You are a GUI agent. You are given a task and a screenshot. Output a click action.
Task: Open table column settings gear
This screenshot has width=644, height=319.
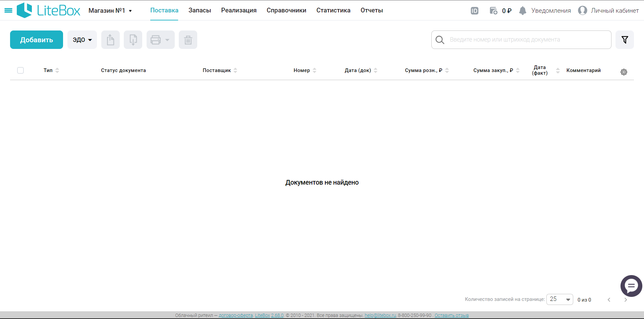tap(624, 72)
